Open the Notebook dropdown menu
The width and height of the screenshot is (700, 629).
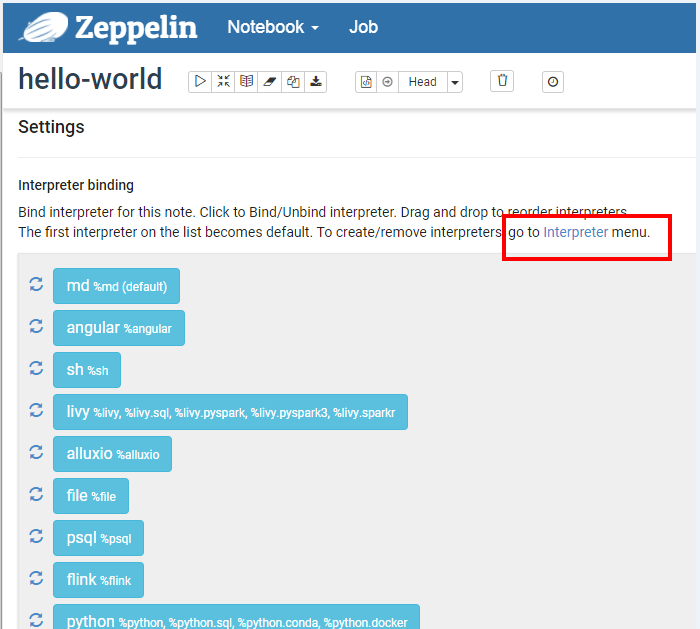click(x=272, y=27)
